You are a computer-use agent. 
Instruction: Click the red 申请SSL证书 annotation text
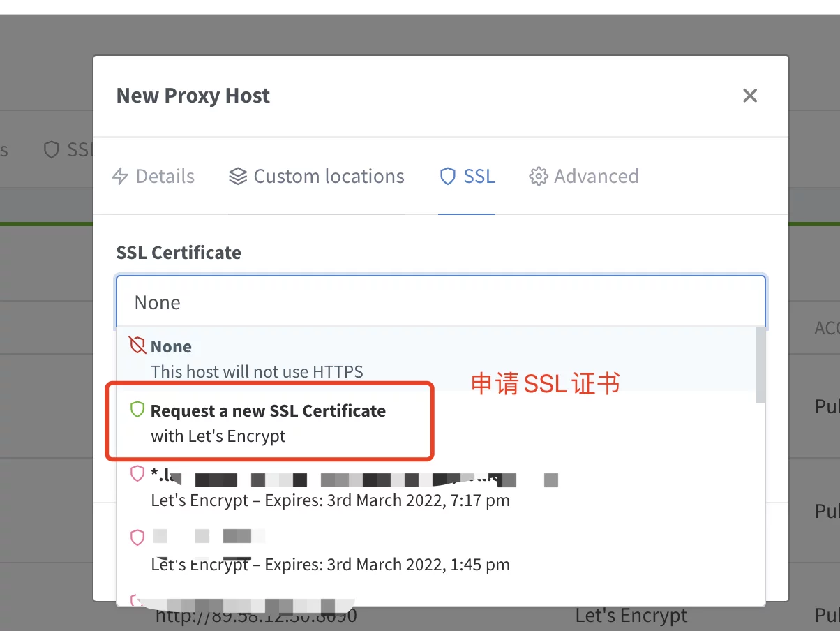(x=546, y=383)
